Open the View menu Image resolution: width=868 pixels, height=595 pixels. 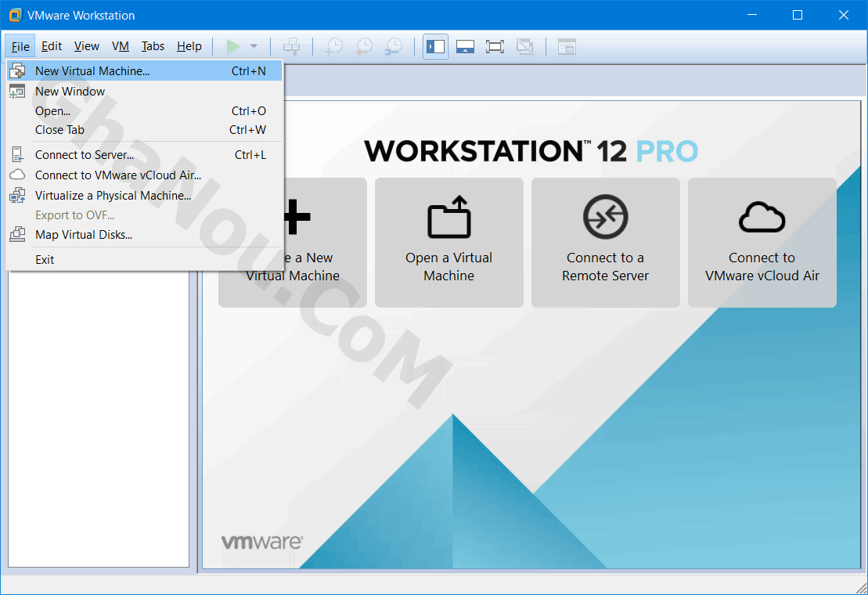tap(87, 46)
